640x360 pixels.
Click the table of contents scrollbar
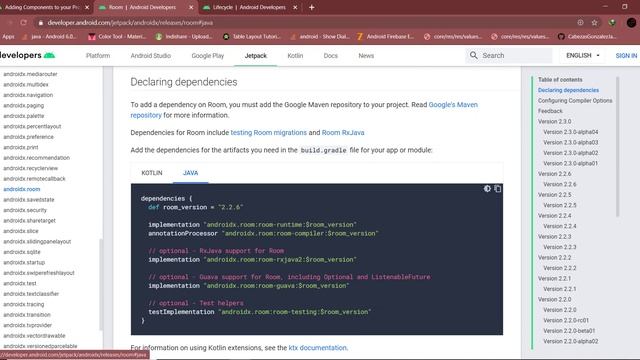point(618,147)
